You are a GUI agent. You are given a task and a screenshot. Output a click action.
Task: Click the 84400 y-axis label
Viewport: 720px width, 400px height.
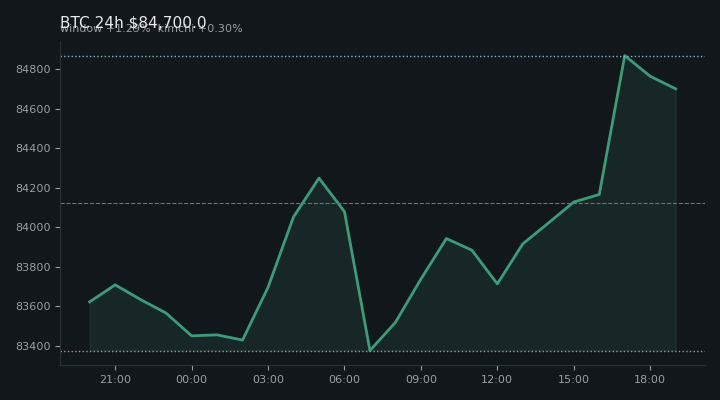(x=33, y=149)
